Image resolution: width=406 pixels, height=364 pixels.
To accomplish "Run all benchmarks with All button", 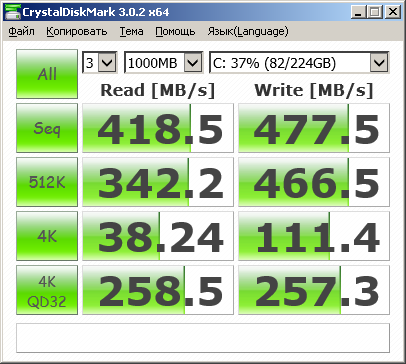I will click(x=47, y=74).
